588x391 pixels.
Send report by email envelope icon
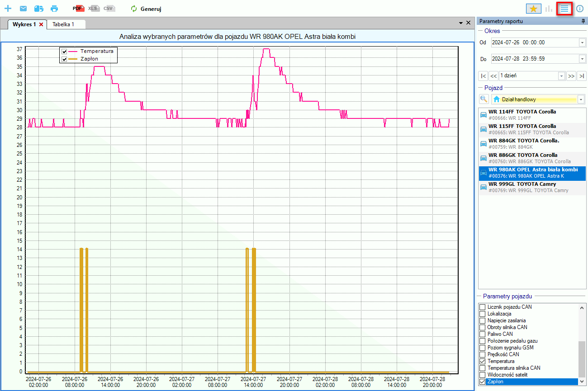[23, 9]
